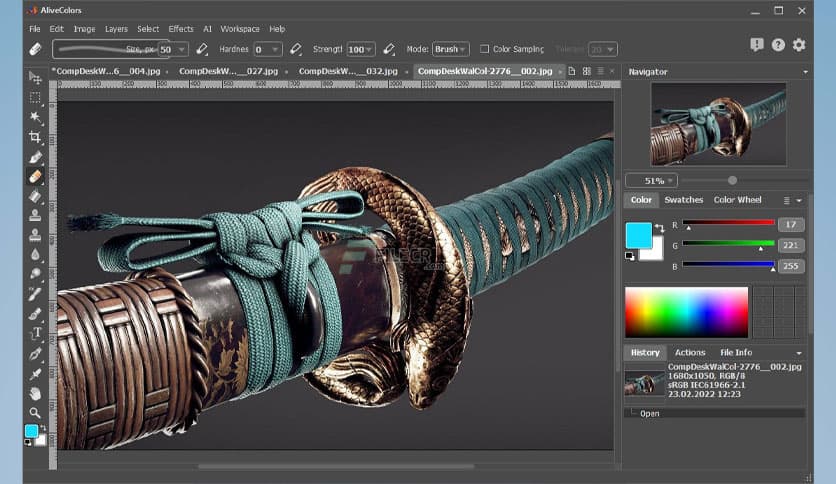The image size is (836, 484).
Task: Enable the Color Sampling checkbox
Action: [484, 49]
